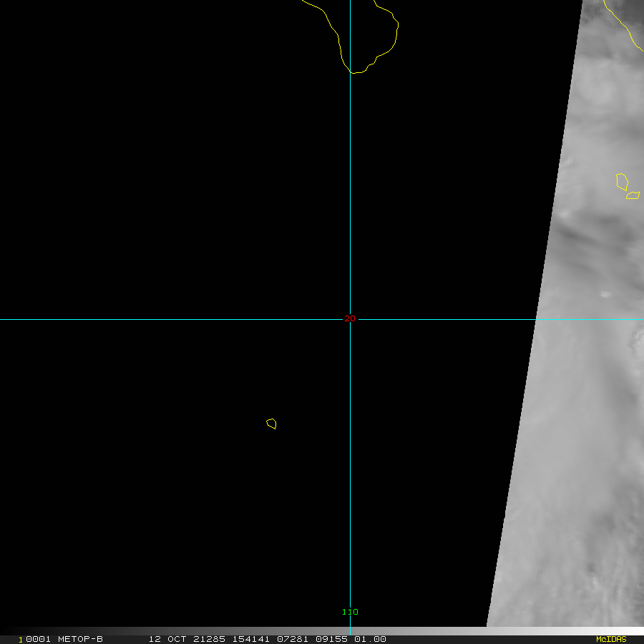Select the small yellow island outline left of the meridian

tap(271, 424)
